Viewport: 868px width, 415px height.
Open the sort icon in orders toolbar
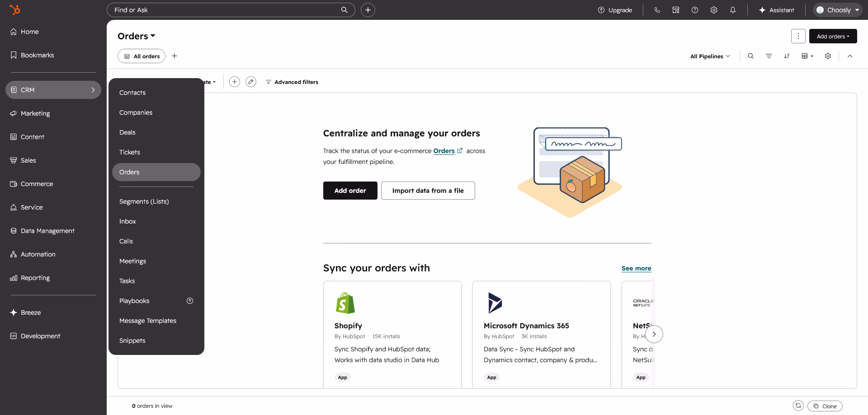[787, 56]
